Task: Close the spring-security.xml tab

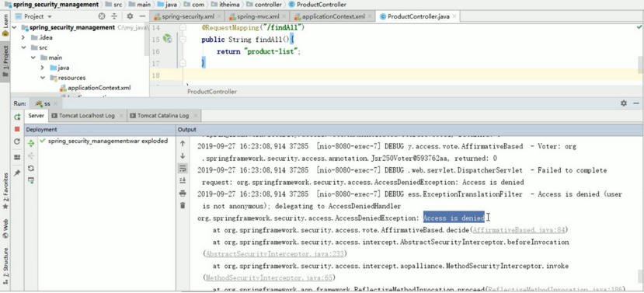Action: 219,17
